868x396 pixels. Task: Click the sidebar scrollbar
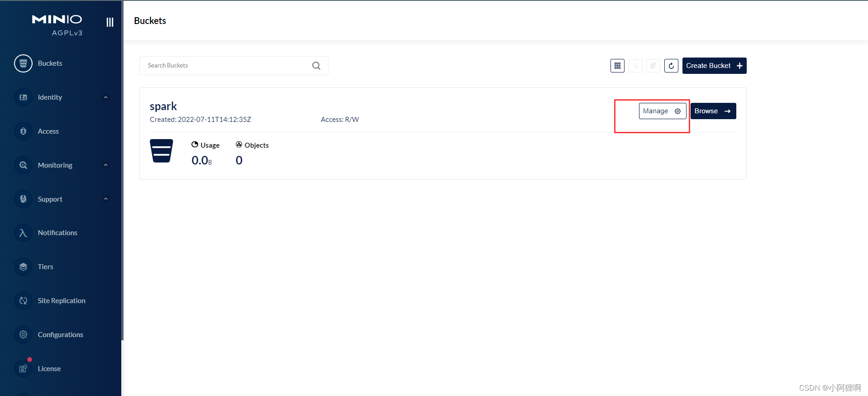122,170
